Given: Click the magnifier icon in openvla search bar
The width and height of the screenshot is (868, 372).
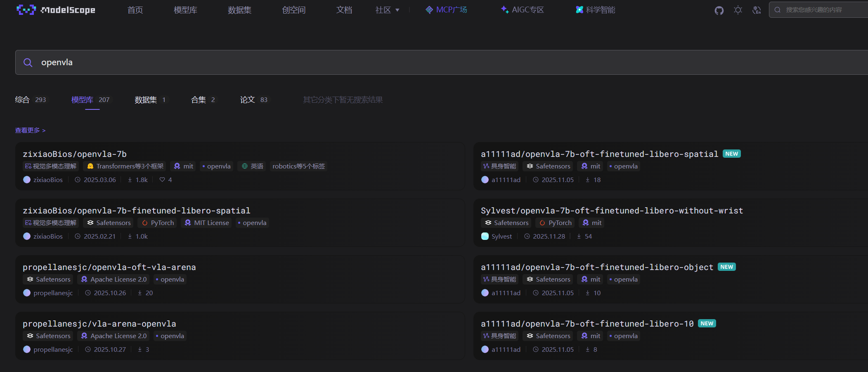Looking at the screenshot, I should (28, 63).
